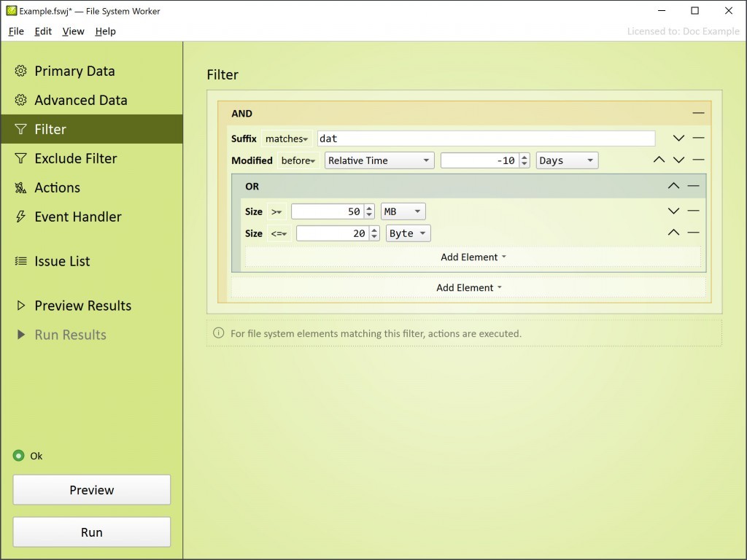Click the Suffix text field containing dat

[x=486, y=139]
